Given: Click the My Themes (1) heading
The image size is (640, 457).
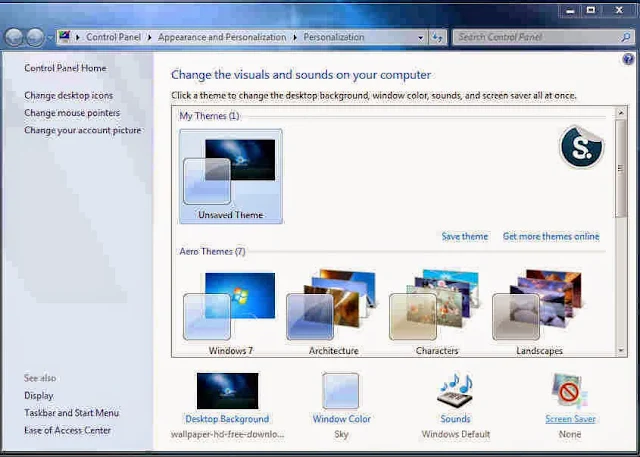Looking at the screenshot, I should (209, 116).
